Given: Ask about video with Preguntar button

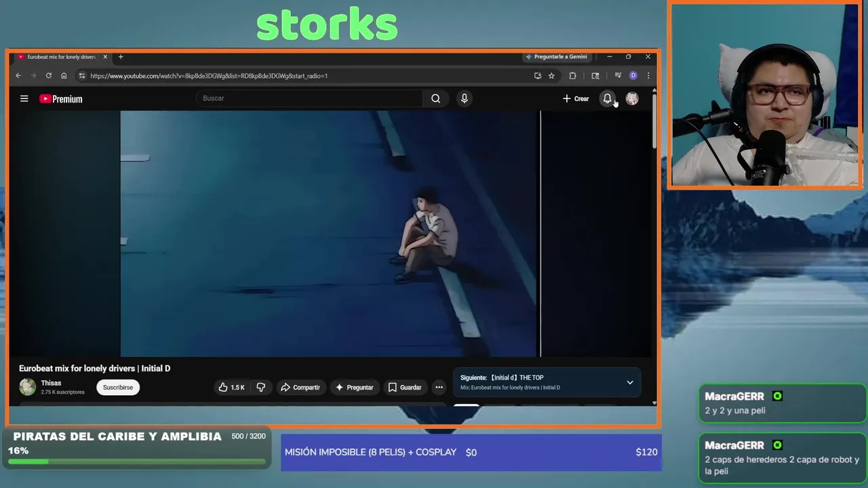Looking at the screenshot, I should (x=355, y=387).
